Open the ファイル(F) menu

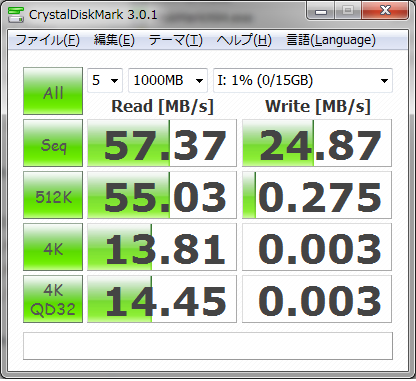(47, 40)
